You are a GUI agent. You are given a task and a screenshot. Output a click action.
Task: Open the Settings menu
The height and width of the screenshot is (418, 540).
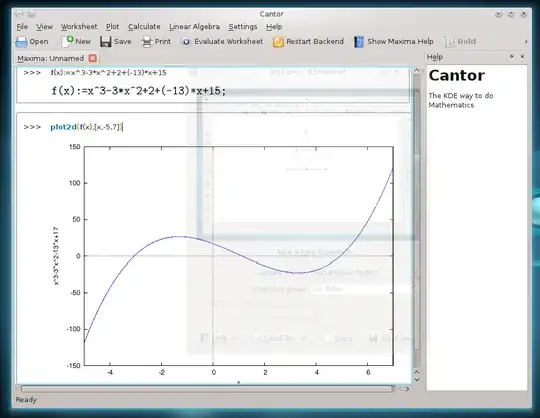point(243,27)
